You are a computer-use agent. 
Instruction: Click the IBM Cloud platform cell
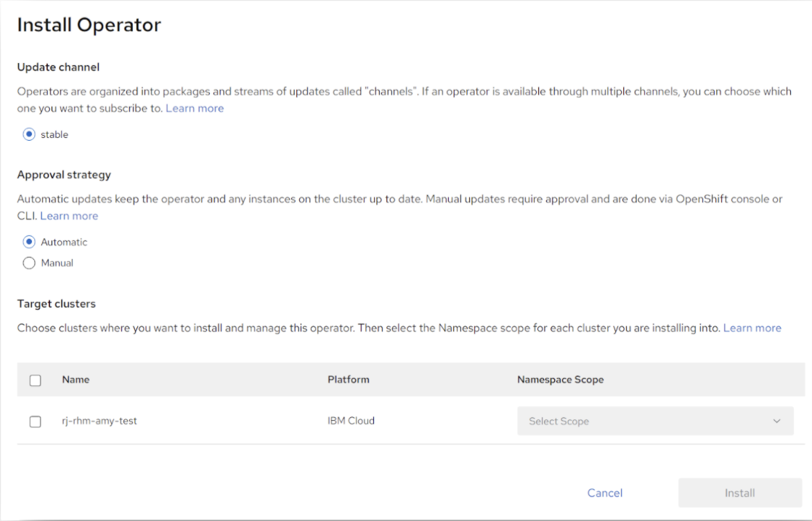pyautogui.click(x=351, y=421)
